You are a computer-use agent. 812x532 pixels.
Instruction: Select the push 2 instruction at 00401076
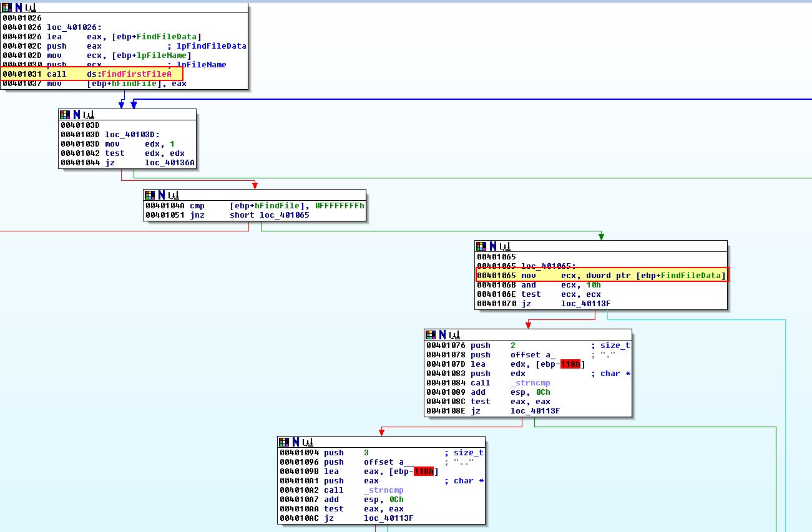[471, 345]
